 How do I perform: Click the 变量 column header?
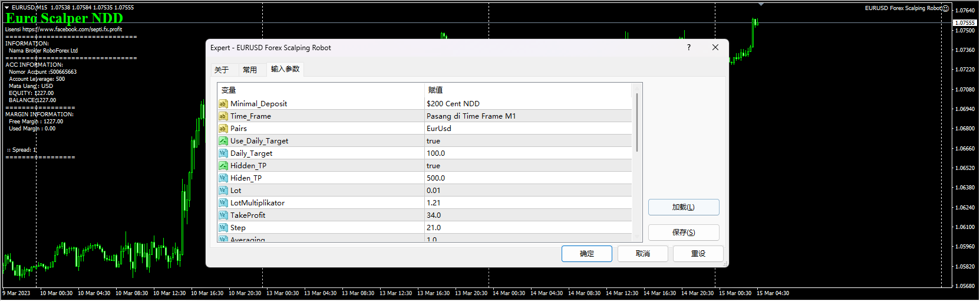pos(320,90)
